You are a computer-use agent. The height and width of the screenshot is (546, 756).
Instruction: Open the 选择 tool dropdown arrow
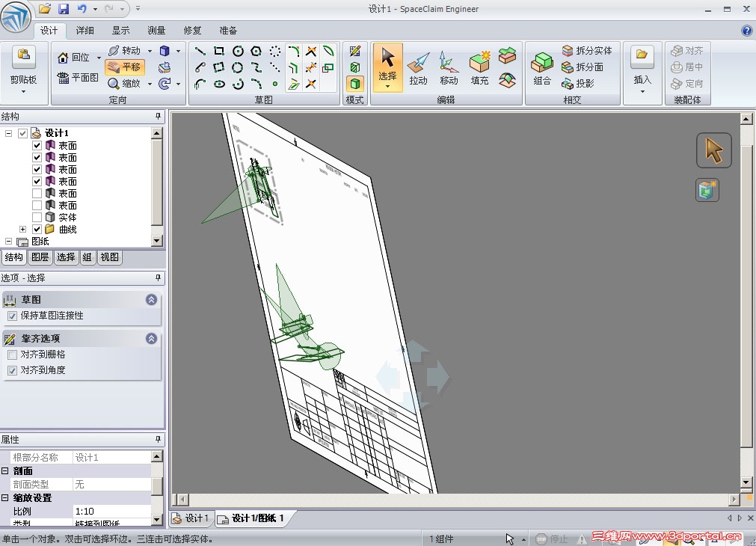coord(387,88)
